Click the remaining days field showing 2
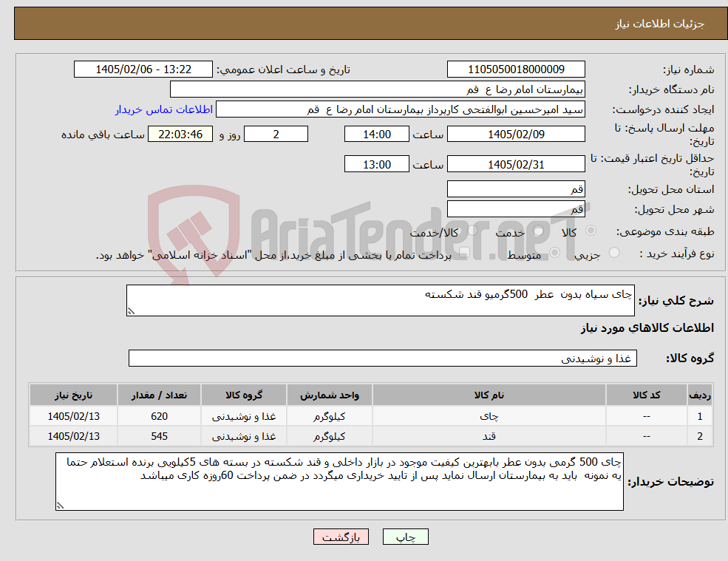 click(x=276, y=135)
